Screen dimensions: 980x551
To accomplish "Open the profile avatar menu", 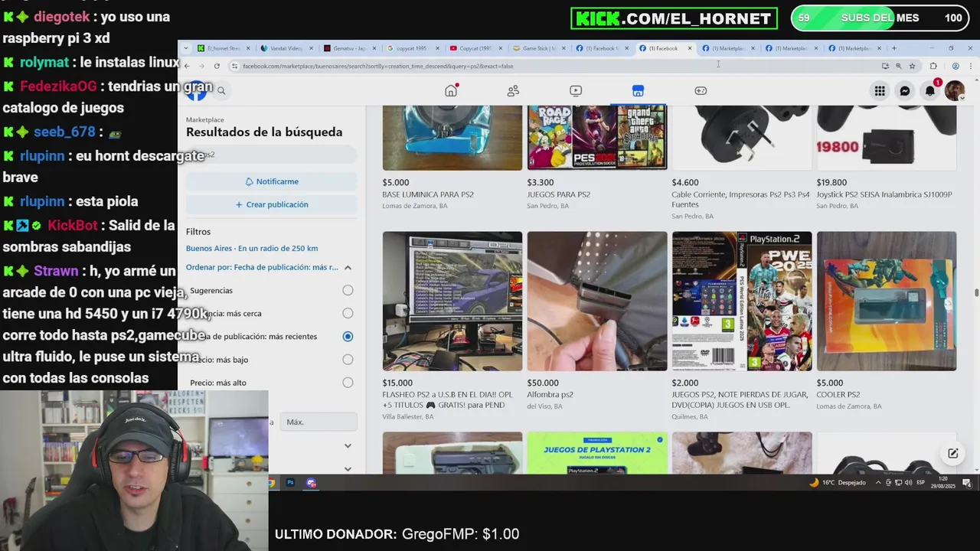I will point(955,91).
